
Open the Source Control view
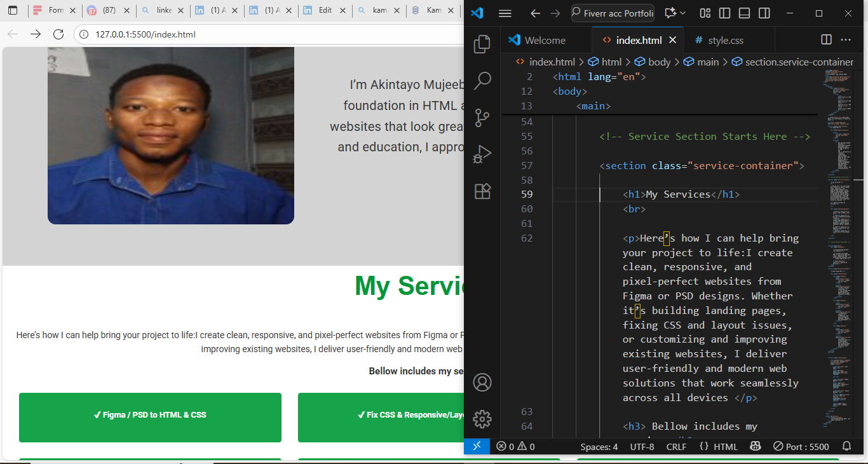click(482, 118)
